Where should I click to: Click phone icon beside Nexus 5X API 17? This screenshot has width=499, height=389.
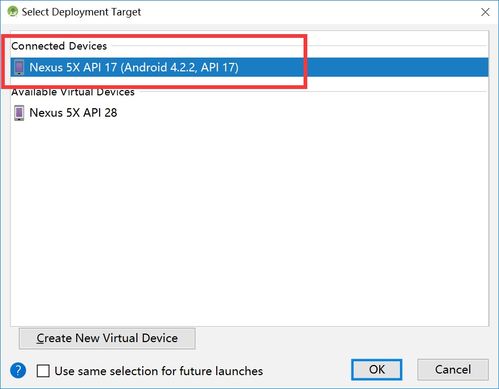pos(19,68)
